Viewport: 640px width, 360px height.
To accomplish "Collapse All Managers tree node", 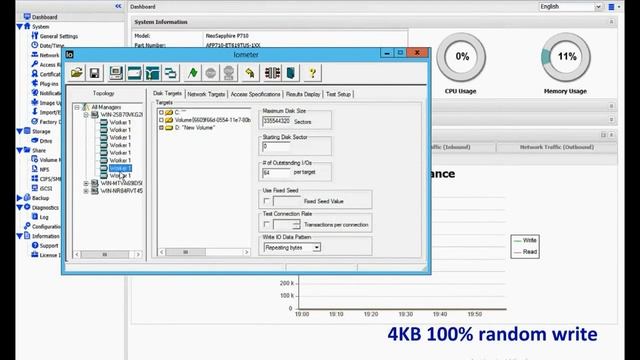I will pyautogui.click(x=77, y=107).
